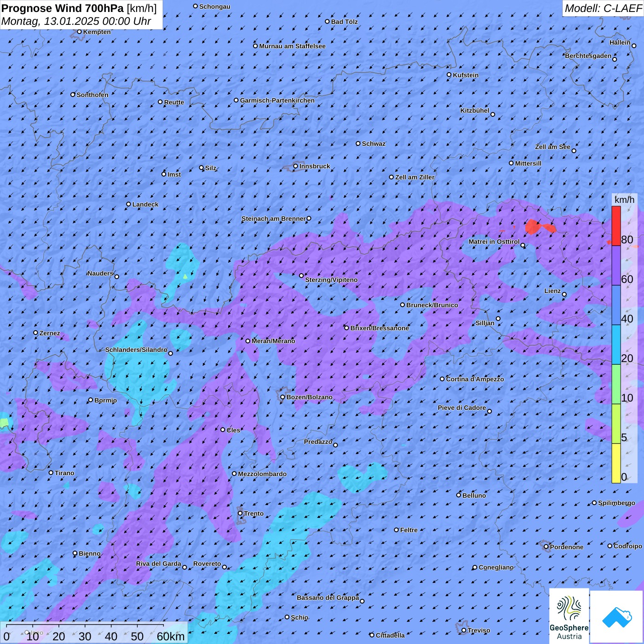Click the 'Bassano del Grappa' label
This screenshot has height=644, width=644.
point(328,598)
